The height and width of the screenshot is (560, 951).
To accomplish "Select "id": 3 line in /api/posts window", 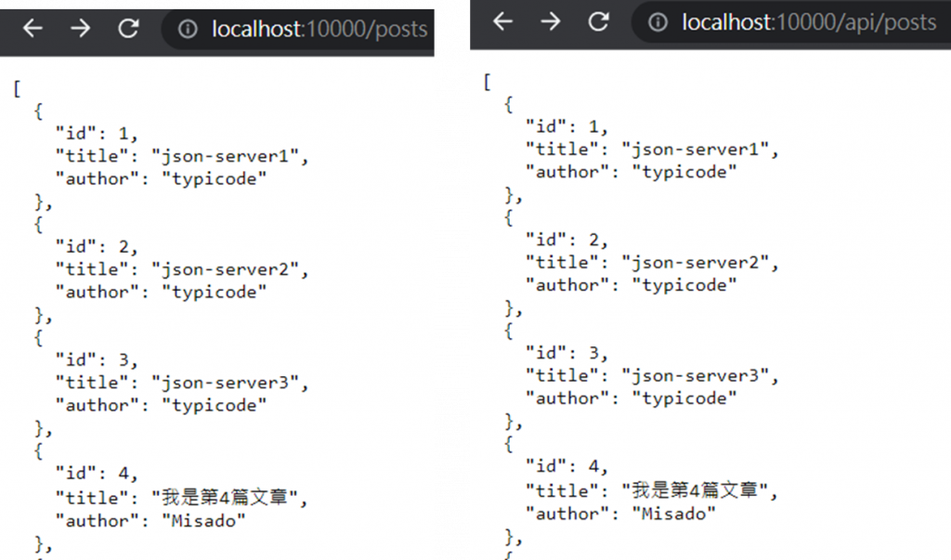I will [567, 353].
